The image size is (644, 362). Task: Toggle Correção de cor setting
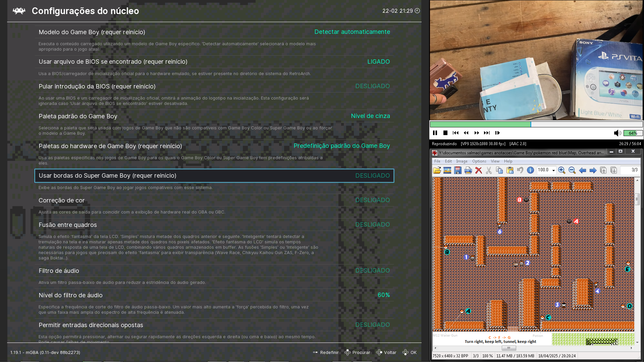[x=214, y=200]
